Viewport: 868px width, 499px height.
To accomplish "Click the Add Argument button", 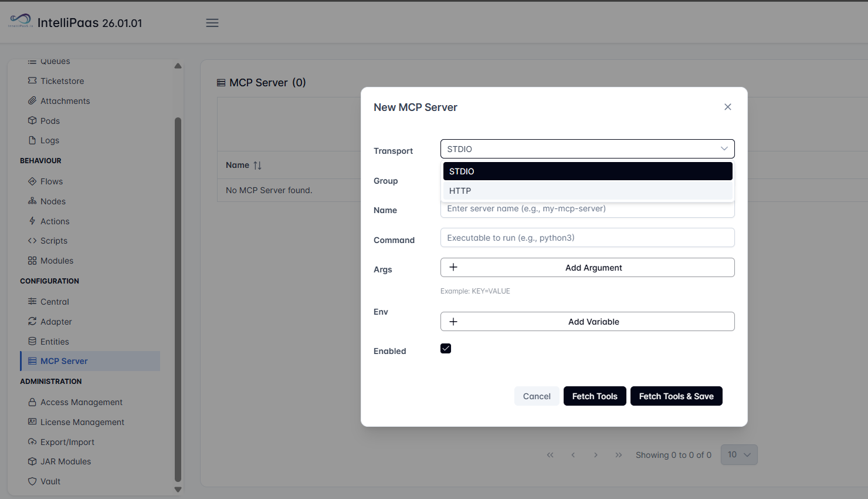I will coord(587,268).
